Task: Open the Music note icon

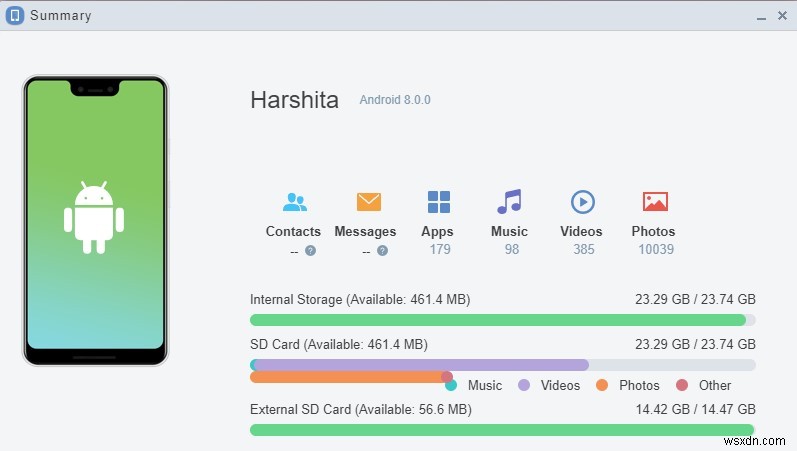Action: coord(510,202)
